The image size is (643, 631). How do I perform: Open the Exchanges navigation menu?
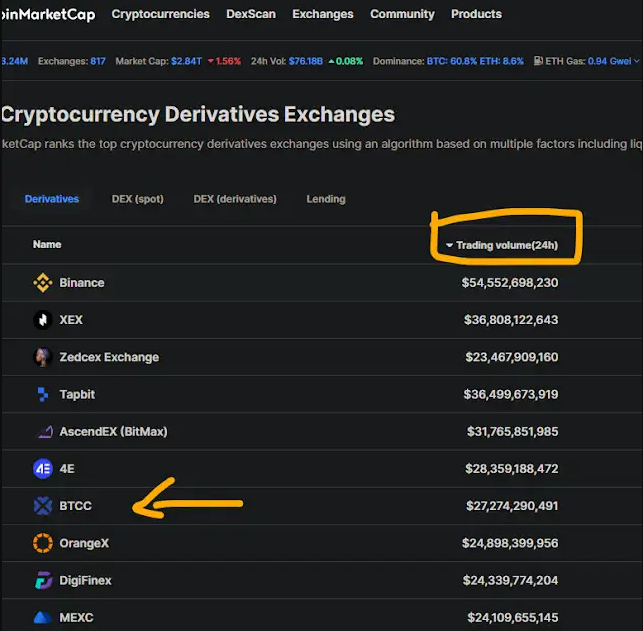tap(323, 14)
